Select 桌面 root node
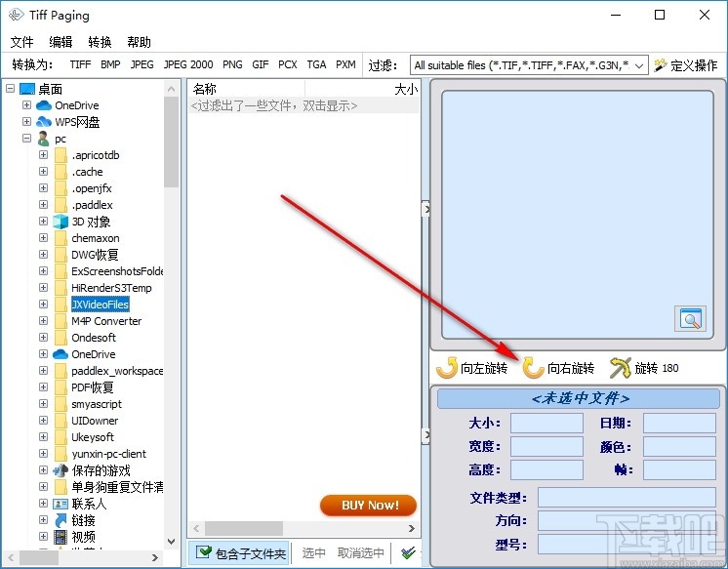 (x=50, y=89)
